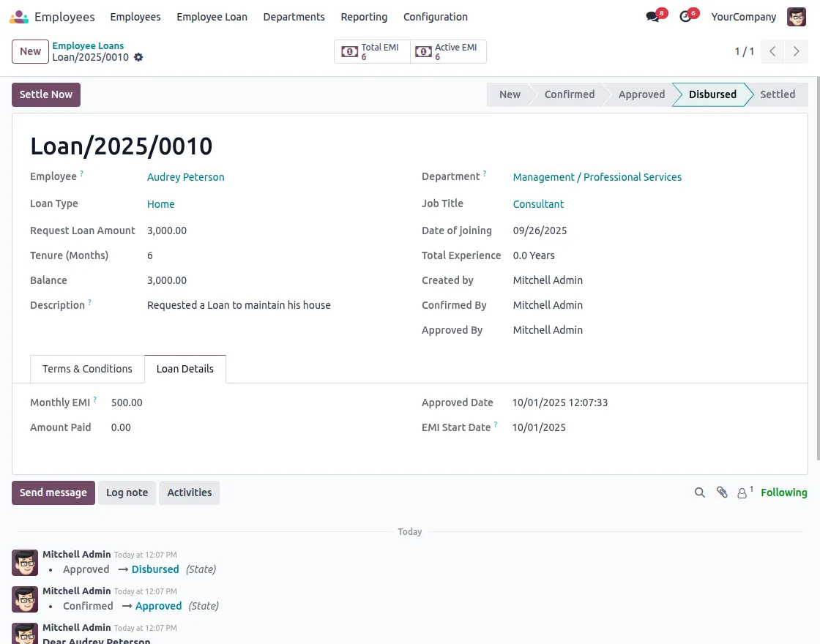Show followers list icon
This screenshot has width=820, height=644.
coord(743,493)
